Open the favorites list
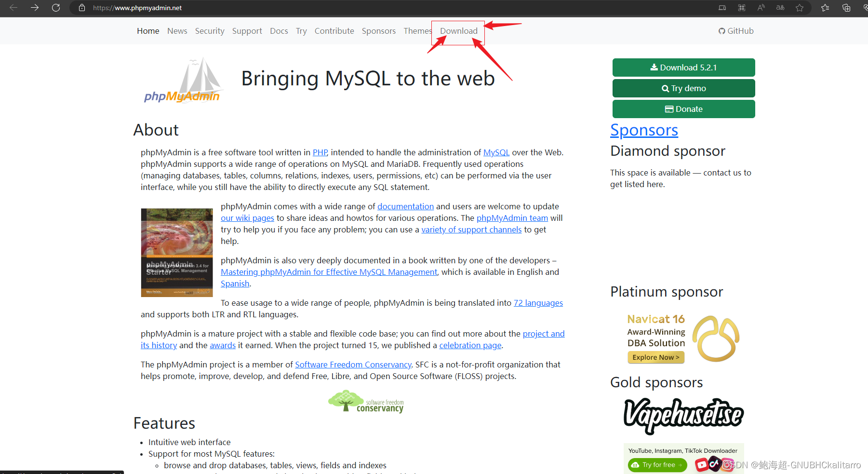Screen dimensions: 868x474 825,8
